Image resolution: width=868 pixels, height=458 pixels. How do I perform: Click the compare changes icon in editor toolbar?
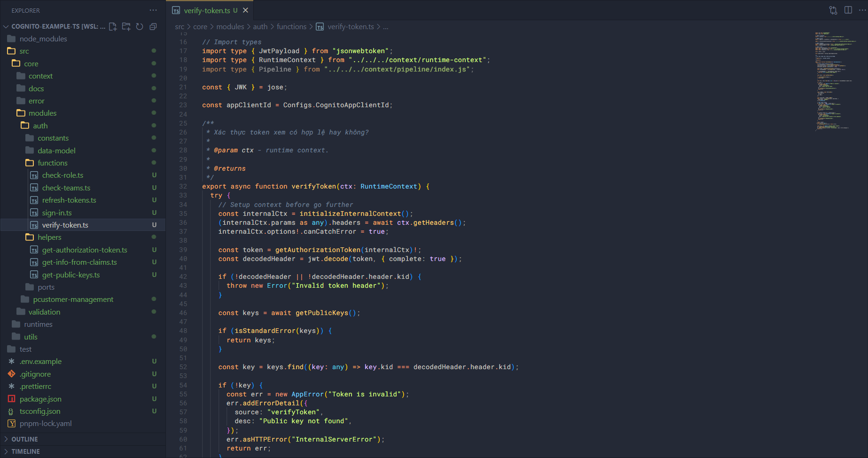[x=833, y=10]
